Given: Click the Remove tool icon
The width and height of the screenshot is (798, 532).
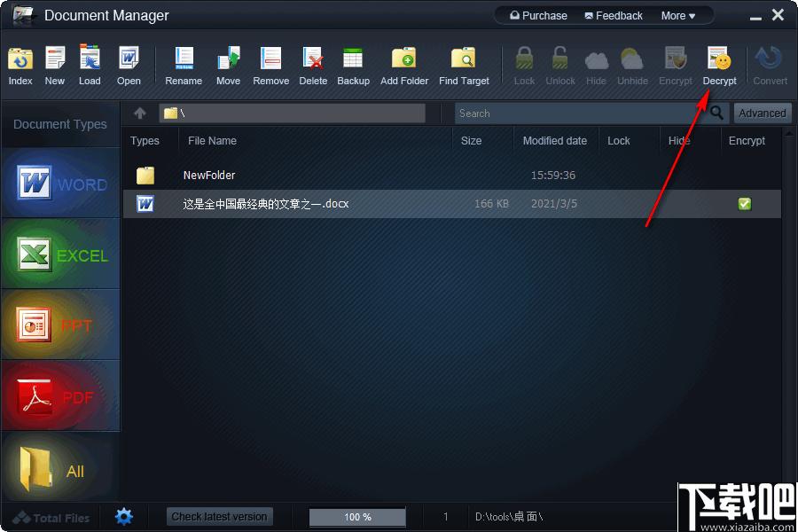Looking at the screenshot, I should click(270, 58).
